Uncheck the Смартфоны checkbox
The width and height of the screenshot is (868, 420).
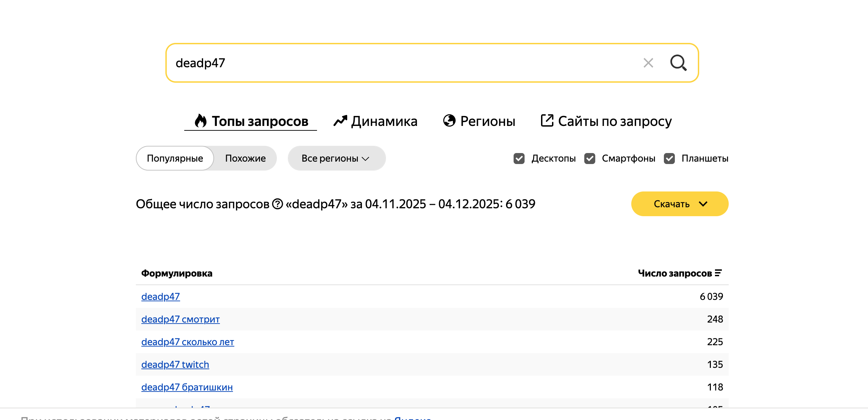(x=590, y=159)
